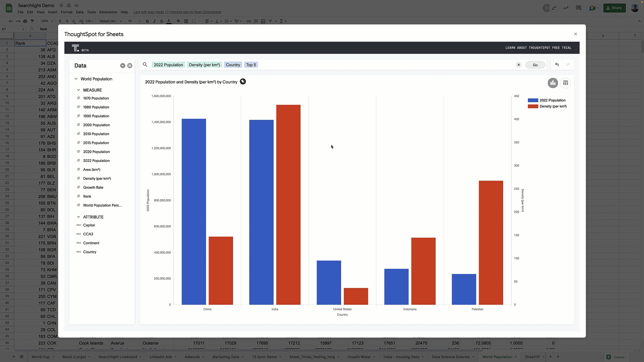This screenshot has width=644, height=362.
Task: Click the X to clear search filters
Action: click(519, 65)
